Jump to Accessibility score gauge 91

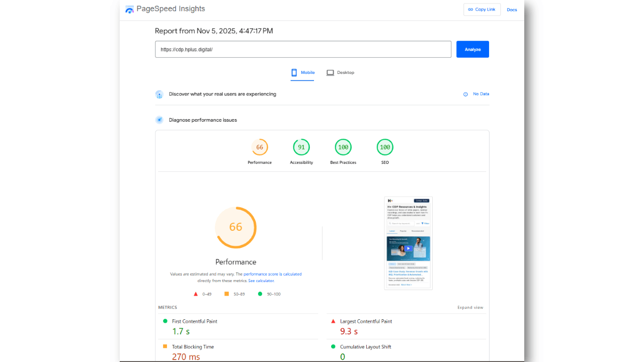pos(301,147)
